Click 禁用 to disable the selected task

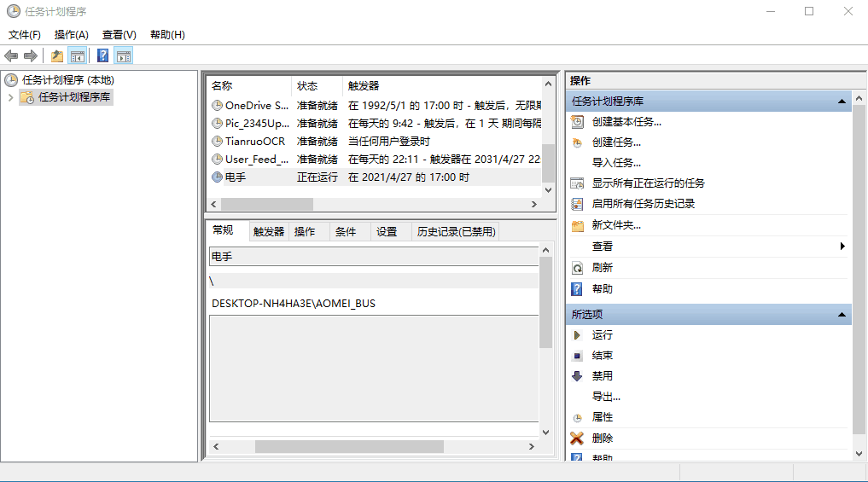point(602,376)
